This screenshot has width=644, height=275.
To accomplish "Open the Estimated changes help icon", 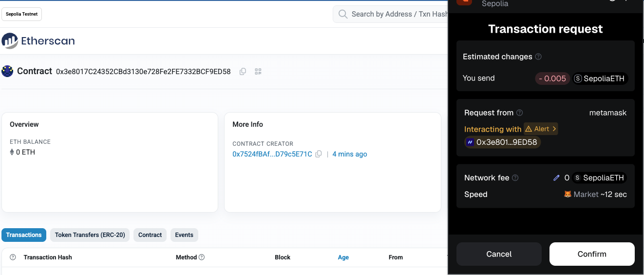I will [x=538, y=57].
